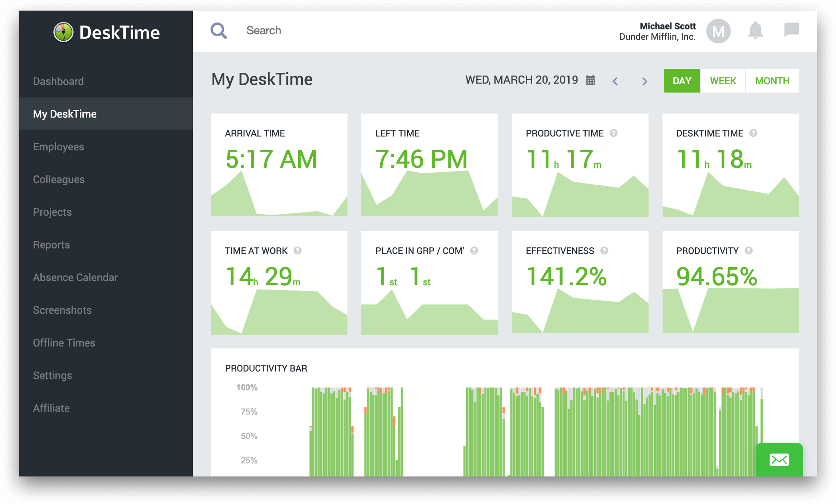Go to the Screenshots page
The image size is (836, 504).
(x=62, y=310)
